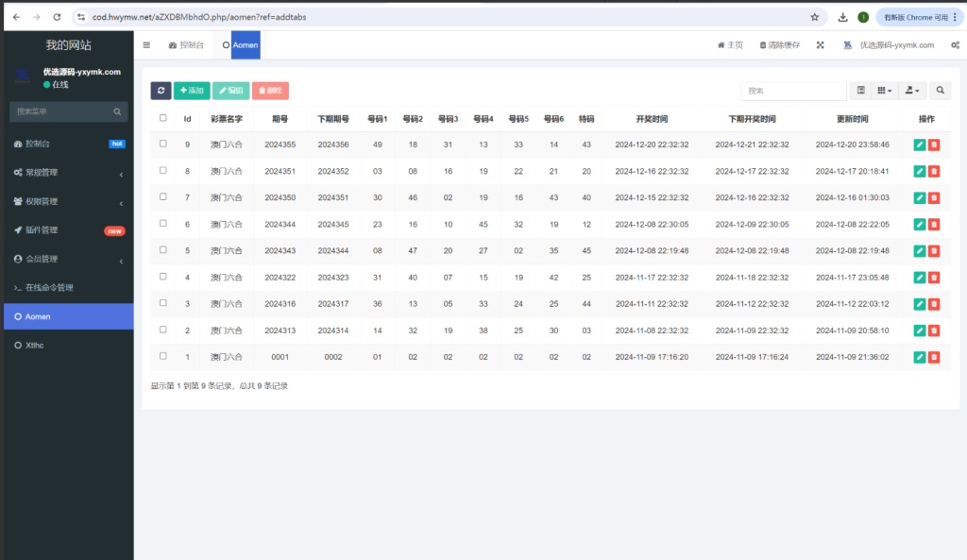Click the table refresh icon button

point(161,91)
